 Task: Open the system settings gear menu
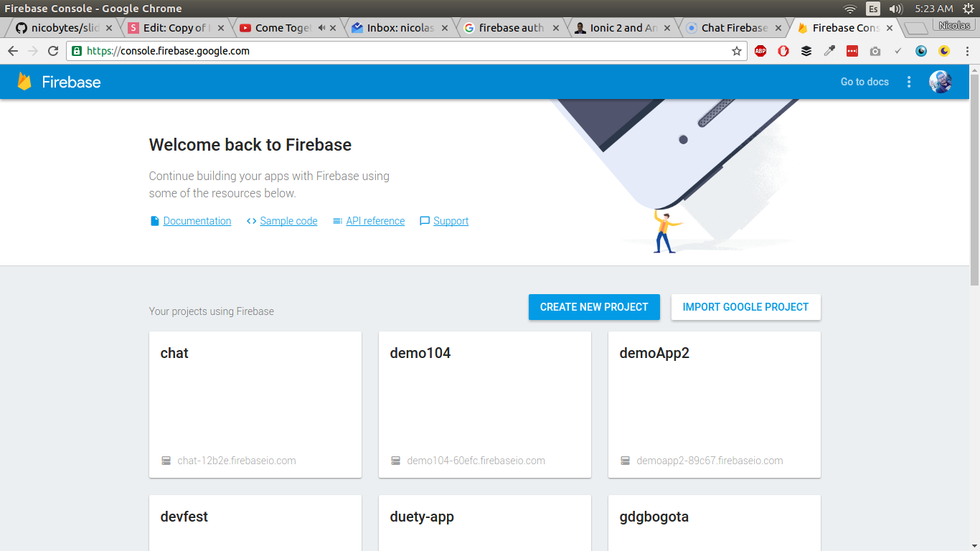(968, 9)
